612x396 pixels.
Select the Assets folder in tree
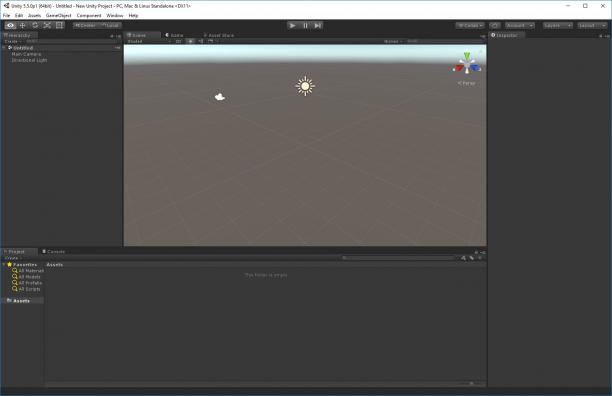coord(21,301)
